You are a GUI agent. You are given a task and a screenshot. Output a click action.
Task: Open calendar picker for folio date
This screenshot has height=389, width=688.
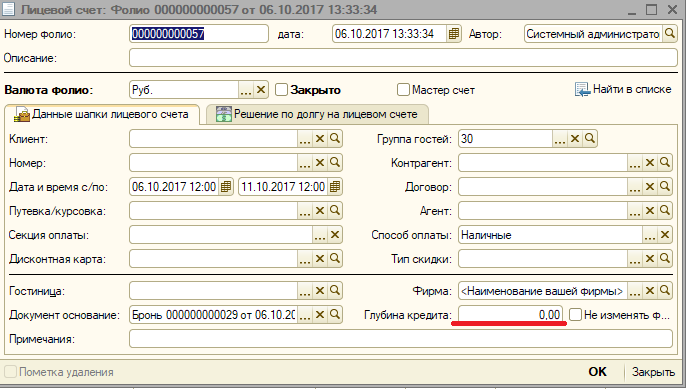coord(454,34)
